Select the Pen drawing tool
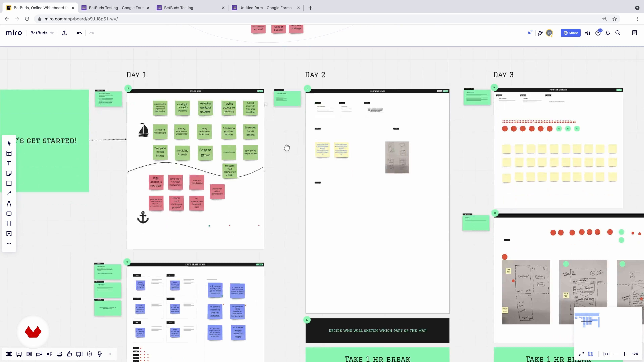The height and width of the screenshot is (362, 644). pyautogui.click(x=9, y=204)
